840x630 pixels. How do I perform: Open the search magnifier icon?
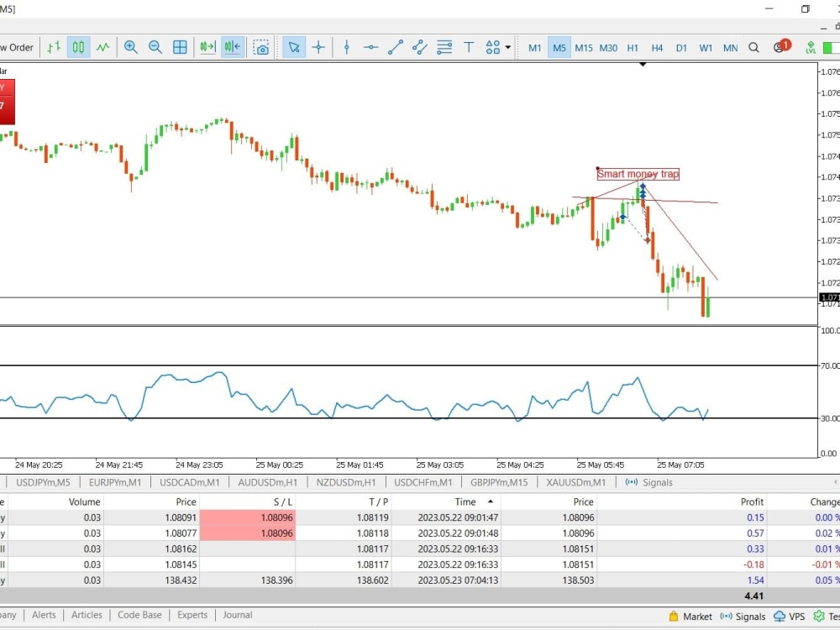[753, 48]
